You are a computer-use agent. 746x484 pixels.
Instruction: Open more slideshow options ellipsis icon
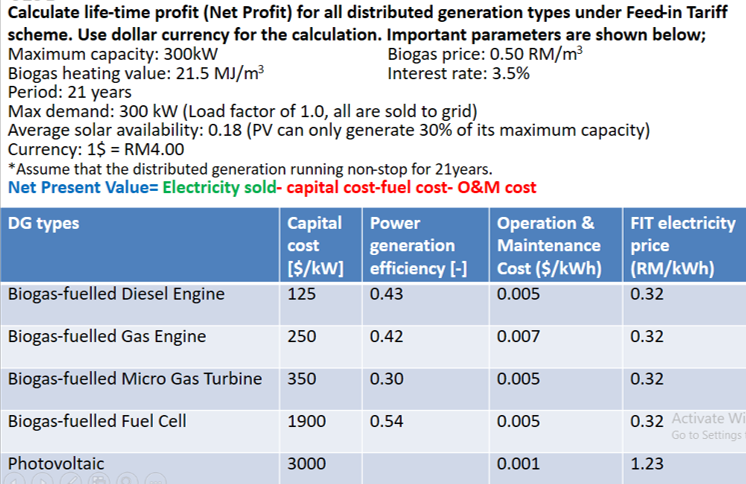156,480
